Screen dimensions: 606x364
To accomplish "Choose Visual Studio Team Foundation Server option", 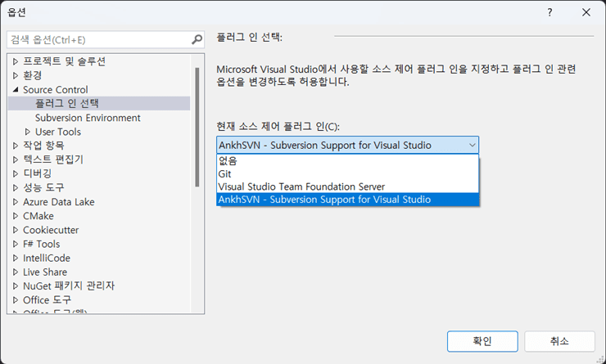I will click(347, 186).
